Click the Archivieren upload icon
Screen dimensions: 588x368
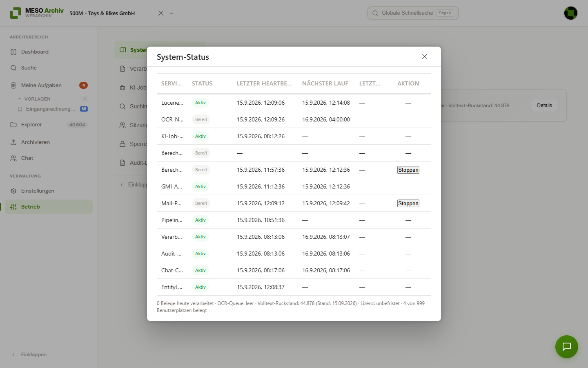(x=13, y=142)
